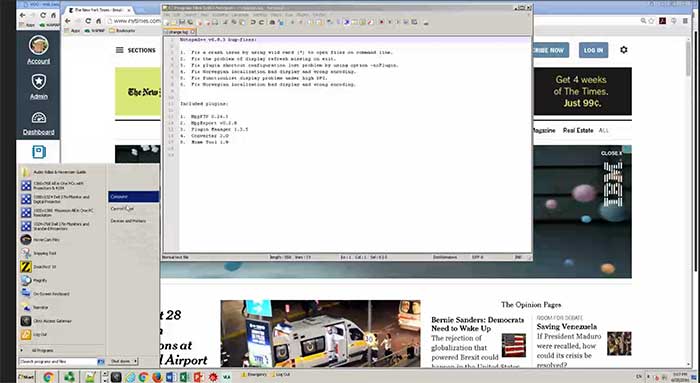Click the Open file icon in Notepad++ toolbar
This screenshot has height=383, width=700.
point(174,22)
